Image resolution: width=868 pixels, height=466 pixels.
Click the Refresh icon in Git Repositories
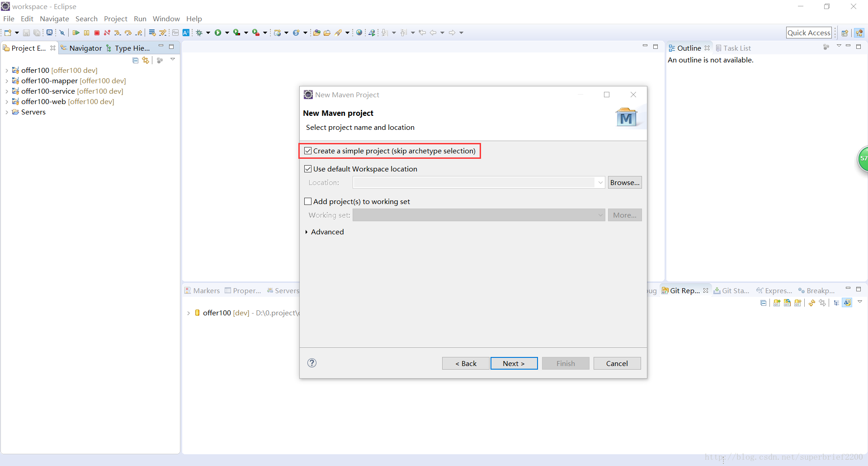[812, 303]
